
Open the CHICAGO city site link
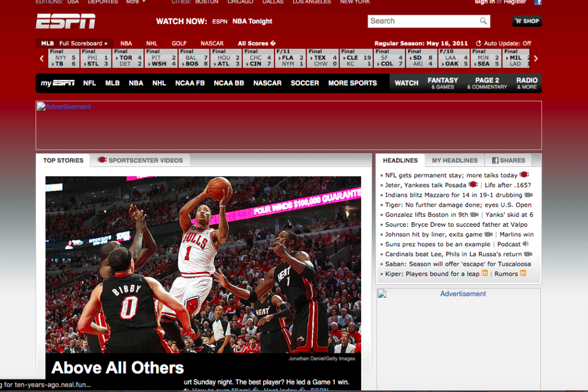click(241, 2)
